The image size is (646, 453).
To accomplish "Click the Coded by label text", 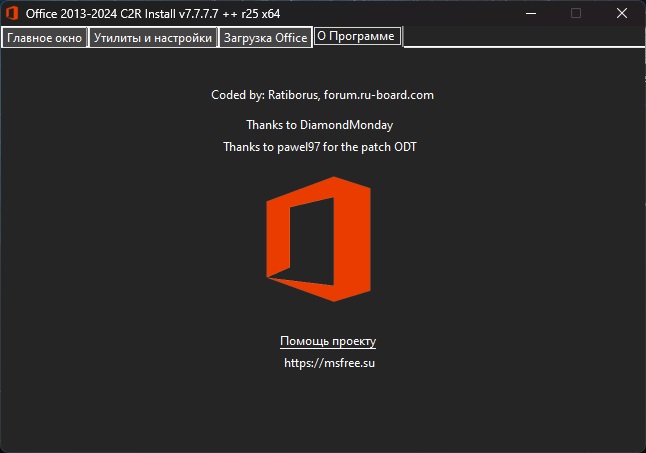I will point(238,95).
